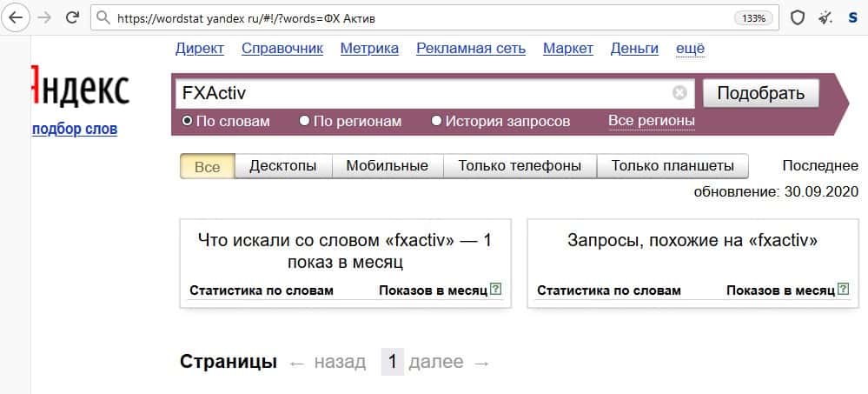Open help icon beside right Показов в месяц

tap(843, 289)
